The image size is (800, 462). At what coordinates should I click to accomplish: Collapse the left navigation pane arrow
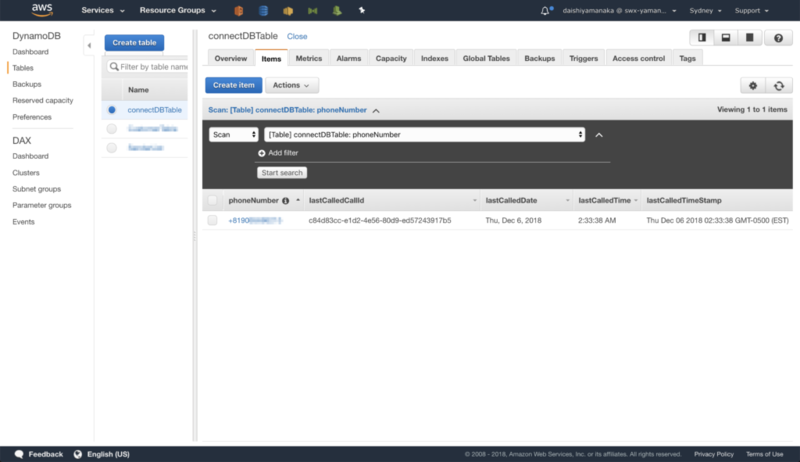pos(89,45)
